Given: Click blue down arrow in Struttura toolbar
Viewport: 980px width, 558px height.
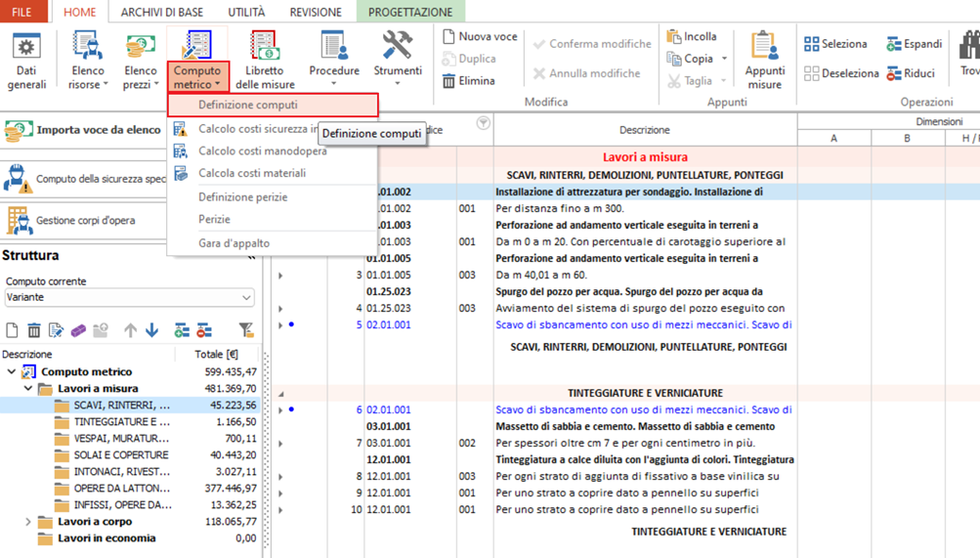Looking at the screenshot, I should click(x=151, y=330).
